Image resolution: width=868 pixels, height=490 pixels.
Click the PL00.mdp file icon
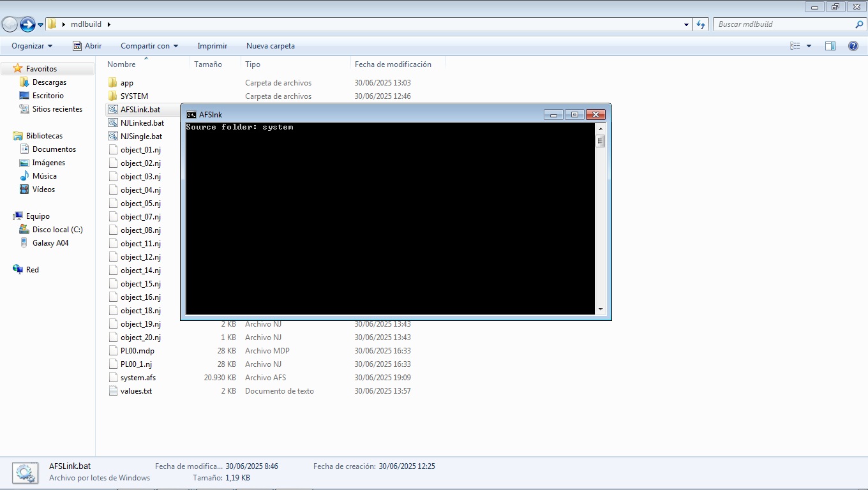[x=113, y=351]
